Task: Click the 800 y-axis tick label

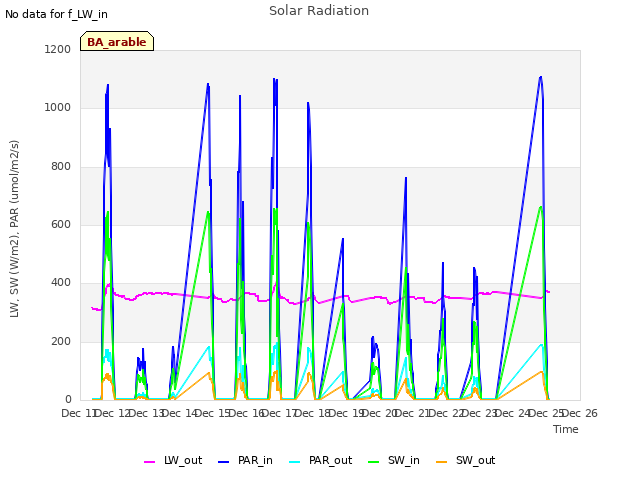Action: pos(61,167)
